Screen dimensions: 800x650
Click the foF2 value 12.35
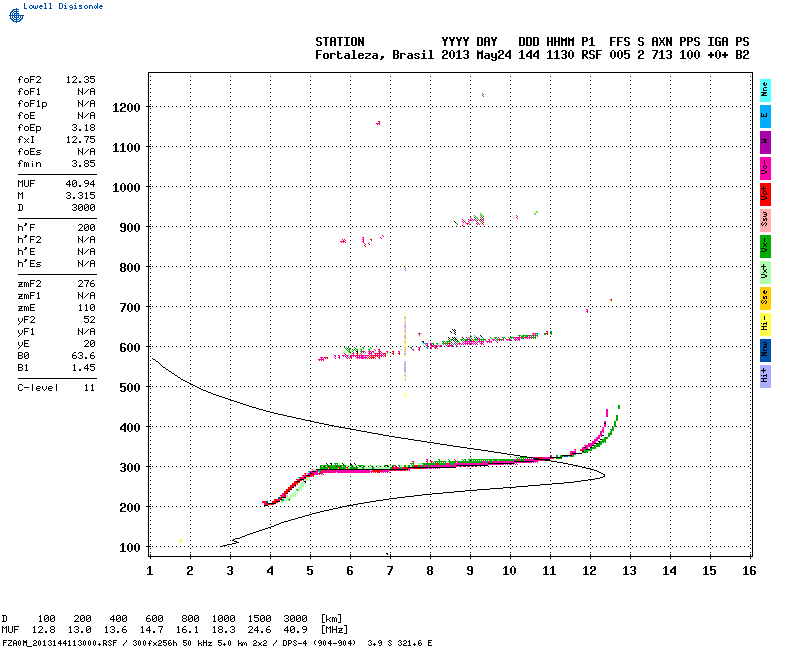80,80
